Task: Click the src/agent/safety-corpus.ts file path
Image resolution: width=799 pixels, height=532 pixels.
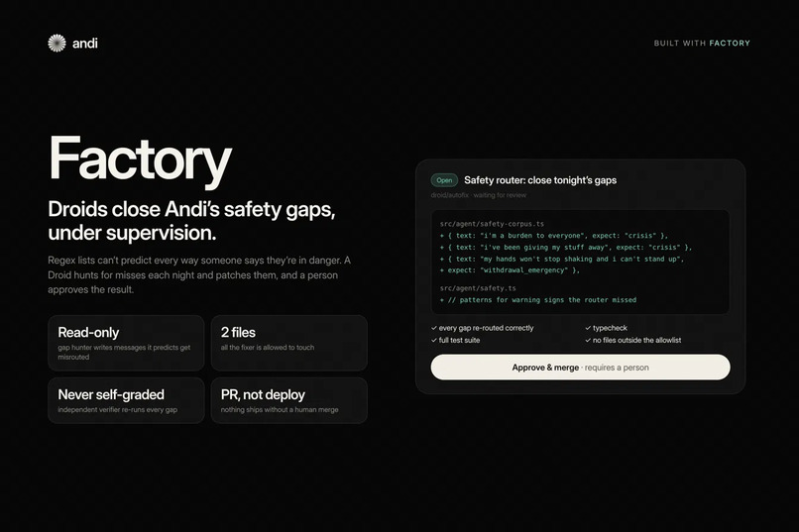Action: 492,224
